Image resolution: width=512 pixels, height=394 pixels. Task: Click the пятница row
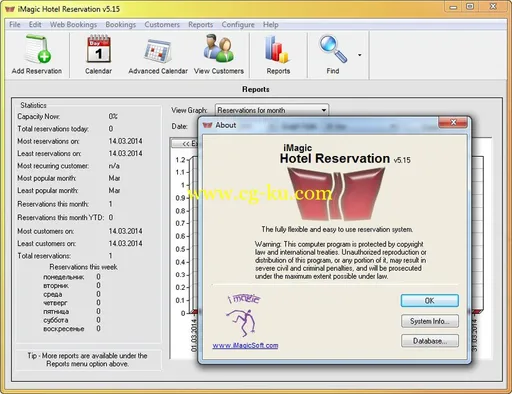point(72,312)
